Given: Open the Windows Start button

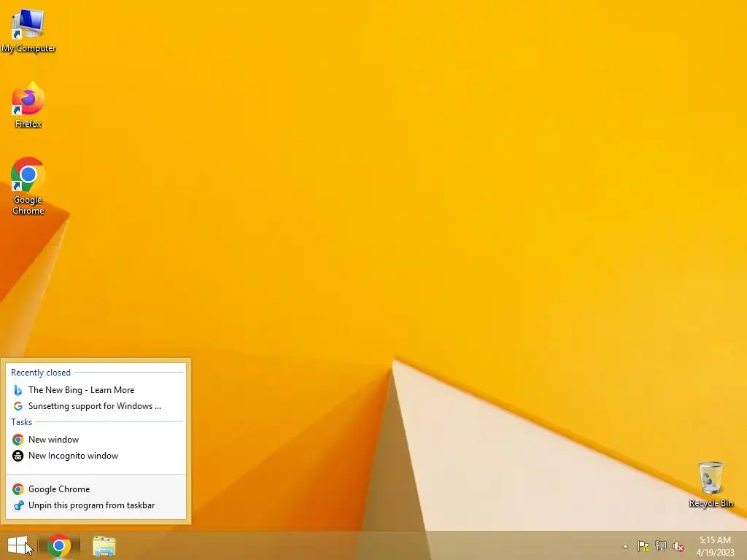Looking at the screenshot, I should 18,545.
